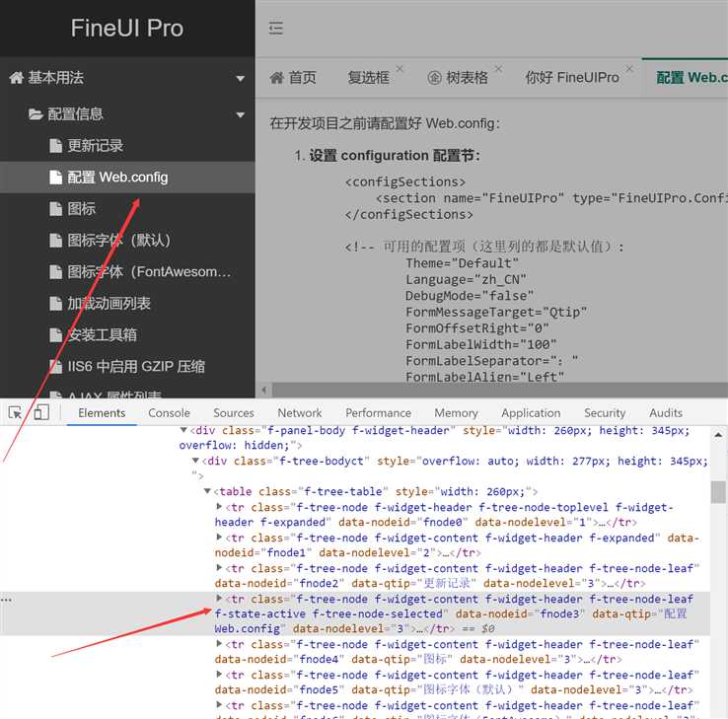Screen dimensions: 728x719
Task: Collapse the f-panel-body div node
Action: (183, 430)
